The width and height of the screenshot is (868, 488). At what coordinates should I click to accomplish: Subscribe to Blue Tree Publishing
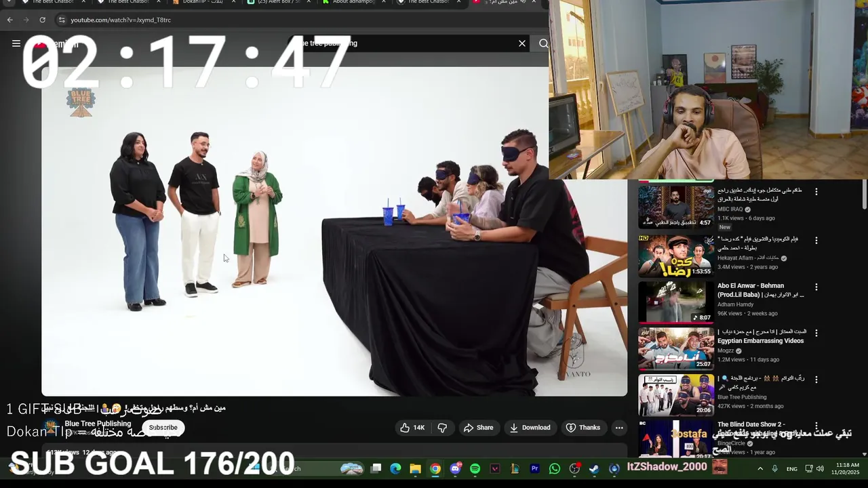click(x=163, y=428)
